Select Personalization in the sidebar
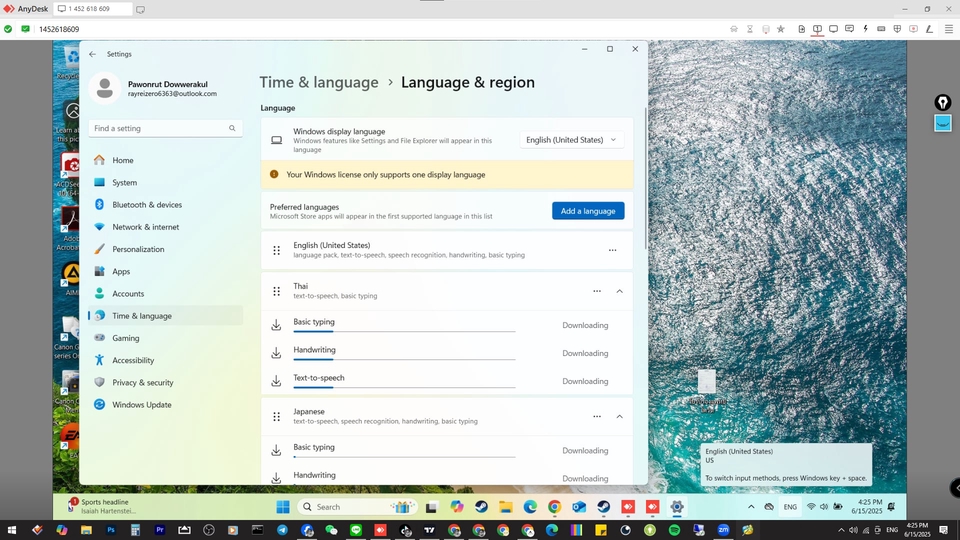The height and width of the screenshot is (540, 960). click(138, 249)
